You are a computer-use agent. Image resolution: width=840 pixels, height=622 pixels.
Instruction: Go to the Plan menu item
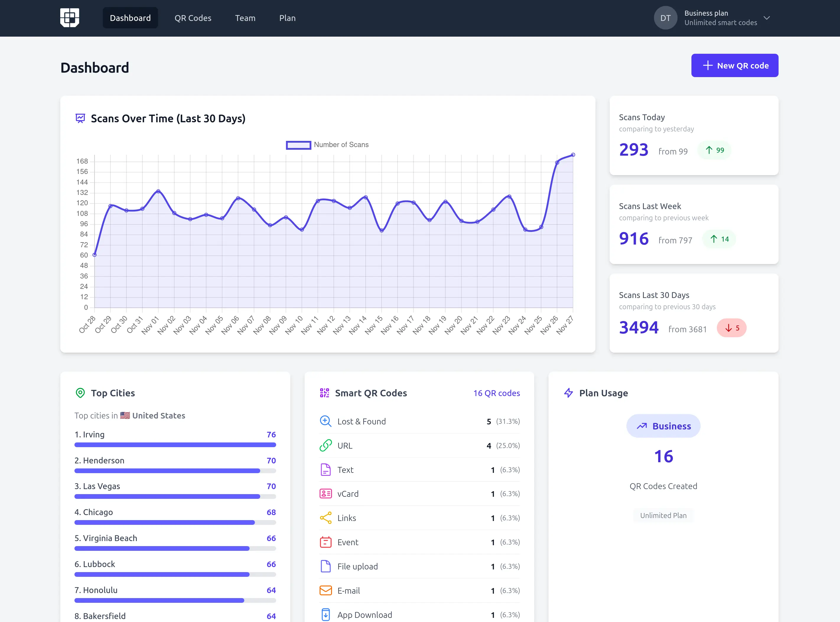click(287, 18)
